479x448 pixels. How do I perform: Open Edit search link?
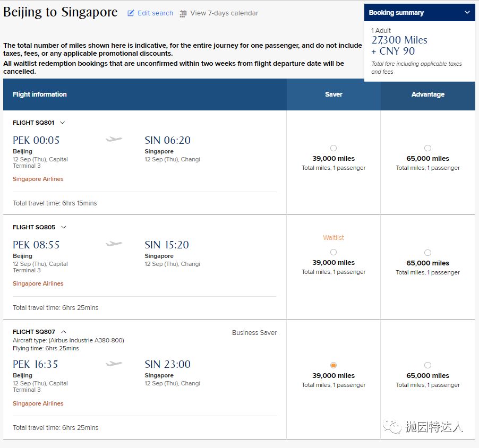[x=155, y=13]
